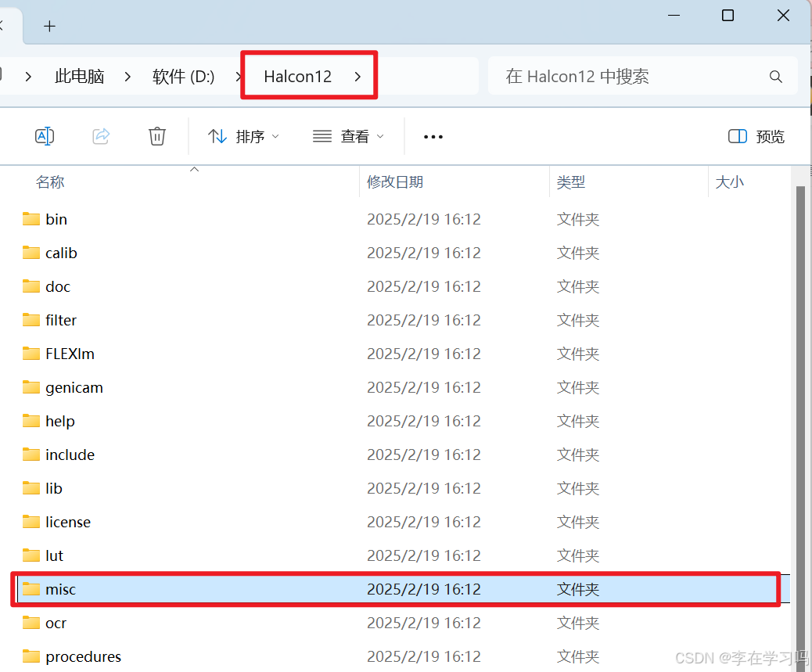This screenshot has height=672, width=812.
Task: Open the 排序 (Sort) menu icon
Action: click(x=217, y=136)
